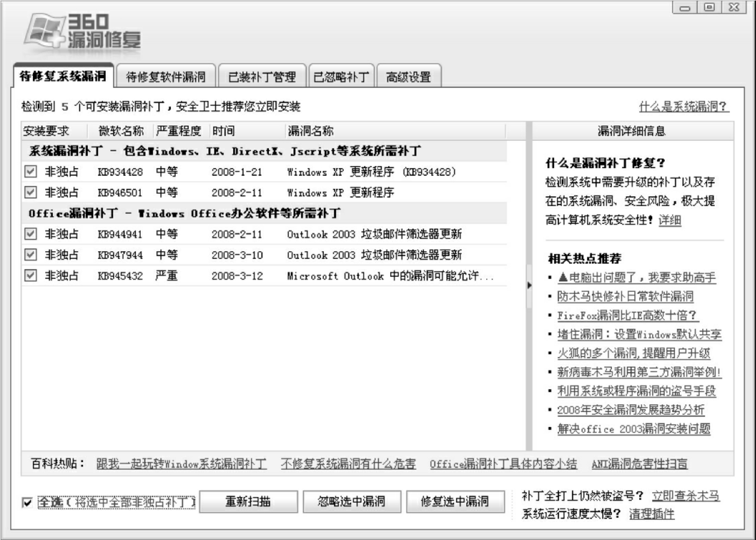
Task: Read the 2008年安全漏洞发展趋势分析 link
Action: tap(631, 410)
